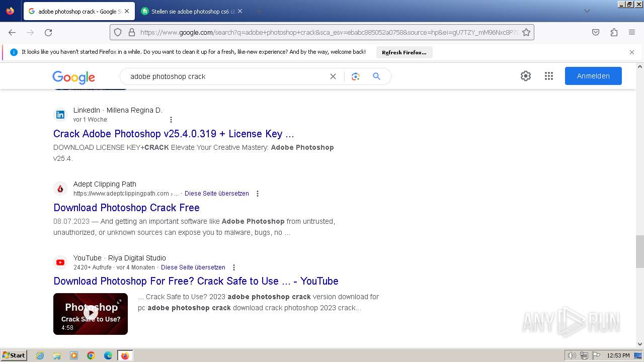Open Windows Explorer folder in the taskbar
This screenshot has width=644, height=362.
(57, 355)
